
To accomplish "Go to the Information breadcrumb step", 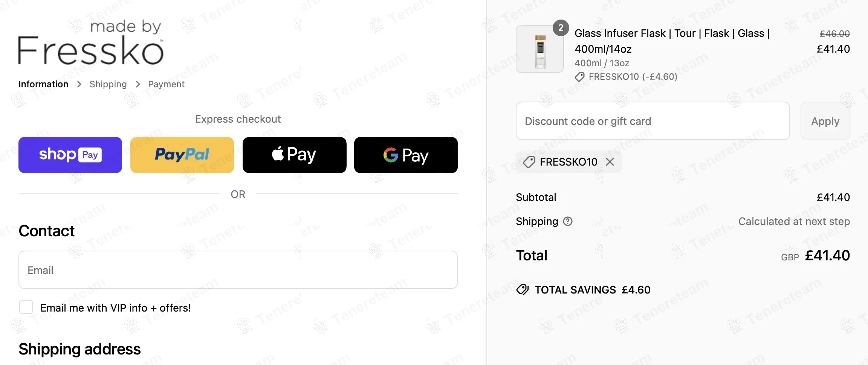I will 43,84.
